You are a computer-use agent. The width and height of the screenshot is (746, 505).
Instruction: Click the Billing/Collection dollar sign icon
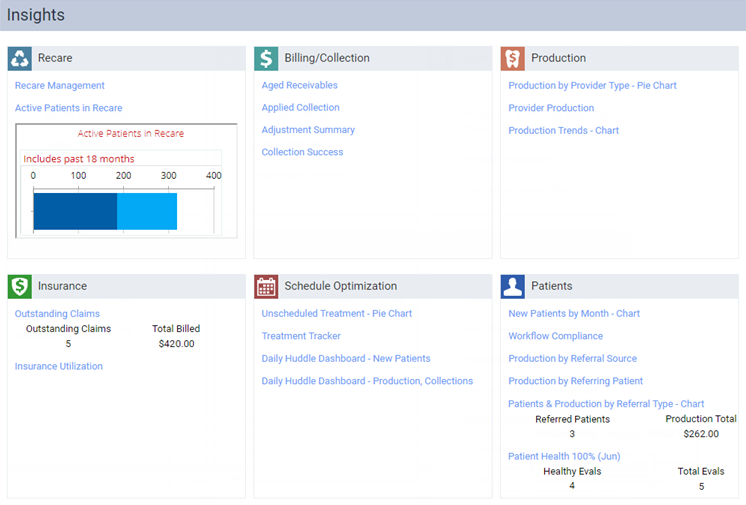pyautogui.click(x=267, y=58)
